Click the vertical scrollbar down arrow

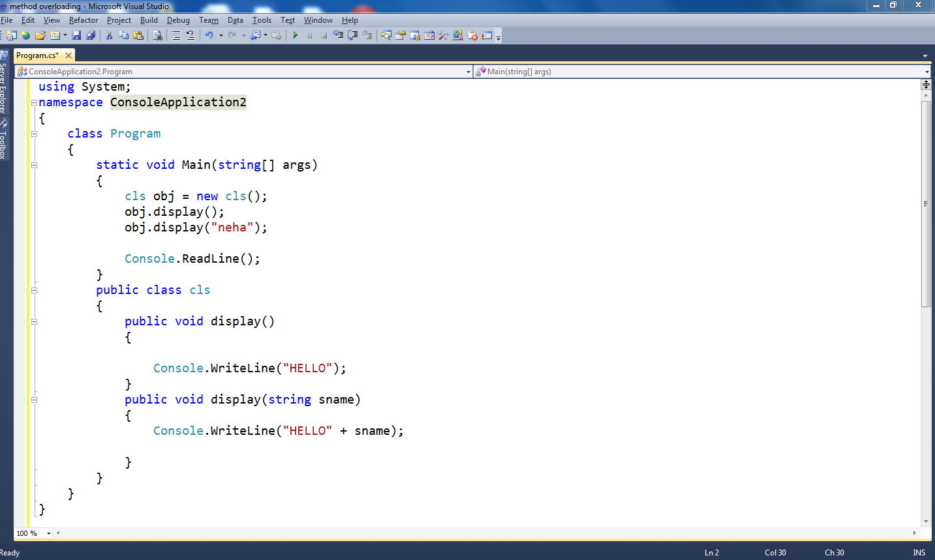click(x=927, y=522)
